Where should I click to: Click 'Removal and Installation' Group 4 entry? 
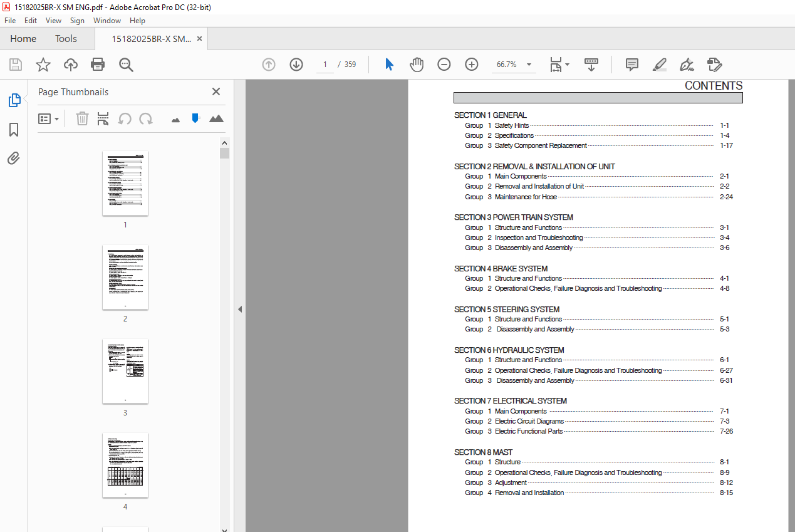click(x=529, y=493)
